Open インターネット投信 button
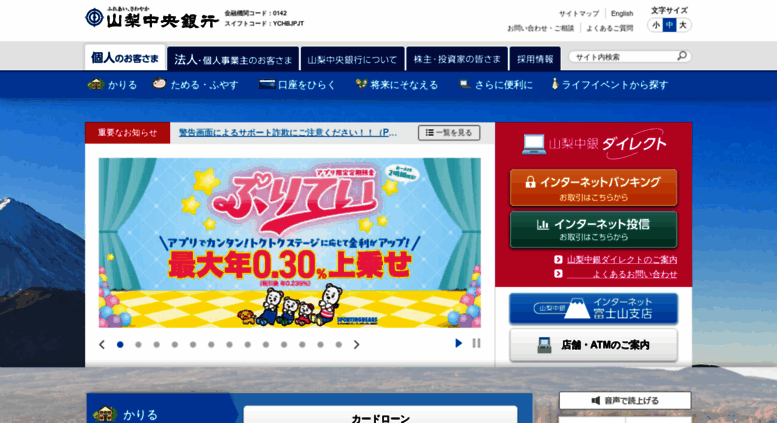Image resolution: width=777 pixels, height=423 pixels. (594, 229)
